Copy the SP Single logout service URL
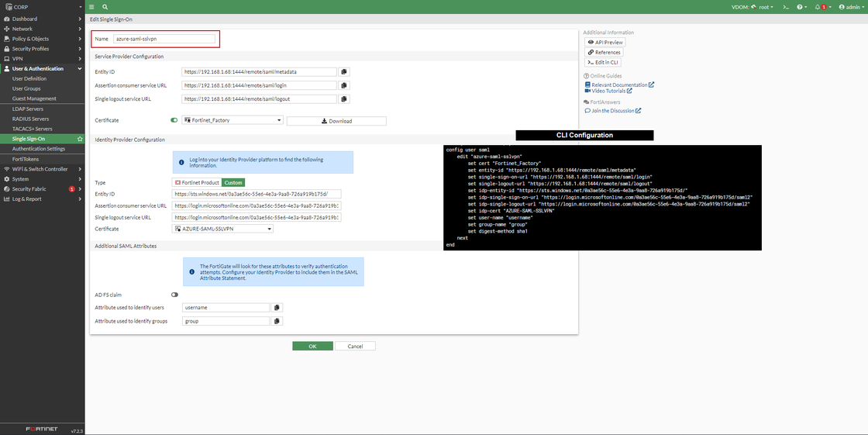 pos(344,99)
